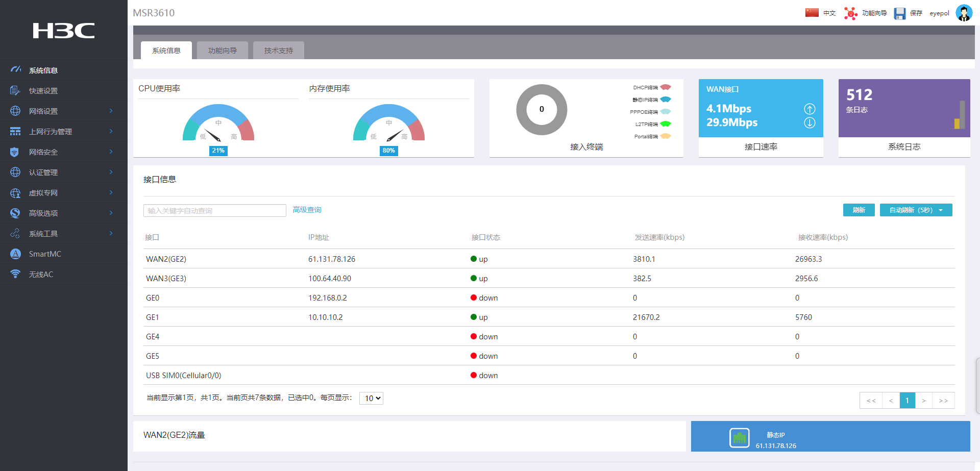Click the WAN upload arrow icon

810,109
